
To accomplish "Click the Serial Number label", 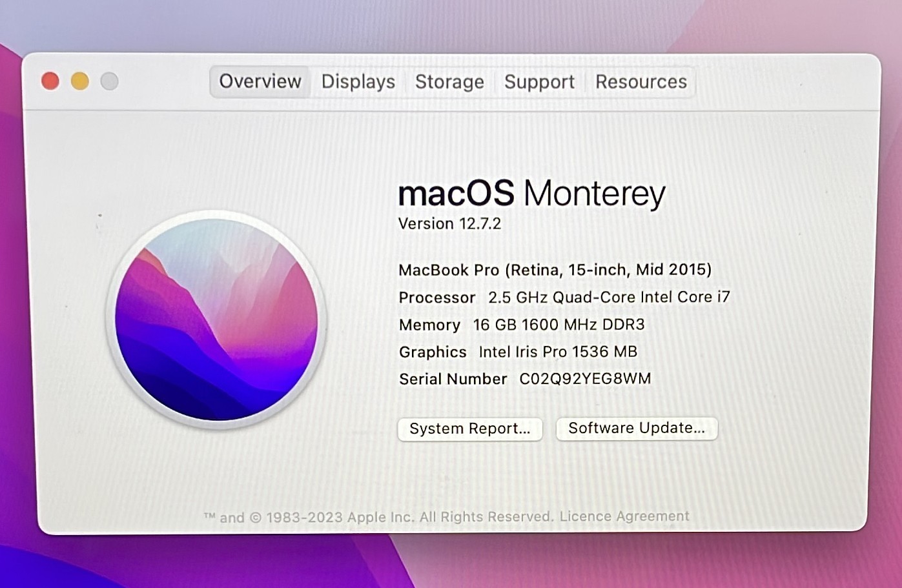I will 453,379.
